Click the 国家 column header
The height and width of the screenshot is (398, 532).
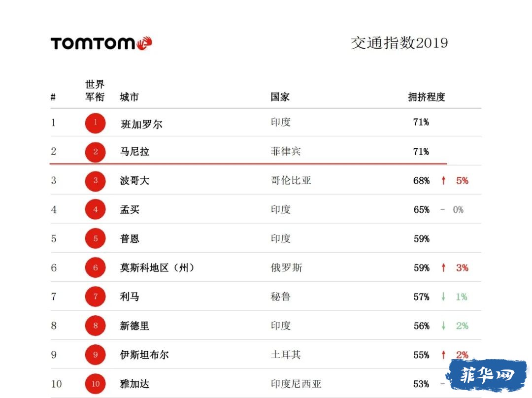pyautogui.click(x=280, y=97)
